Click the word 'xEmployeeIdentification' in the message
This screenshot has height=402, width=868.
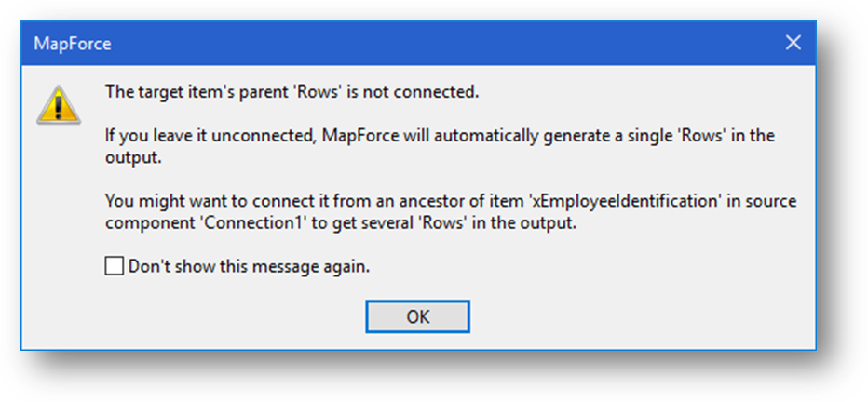[624, 202]
